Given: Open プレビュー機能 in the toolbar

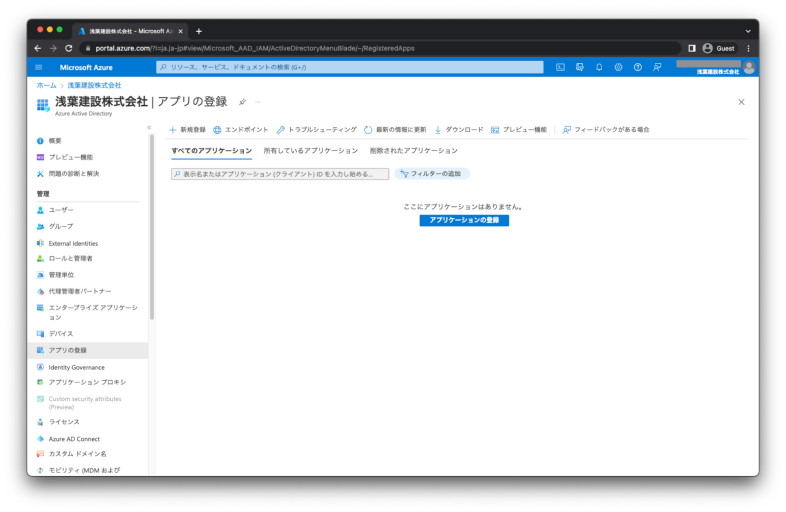Looking at the screenshot, I should tap(519, 130).
